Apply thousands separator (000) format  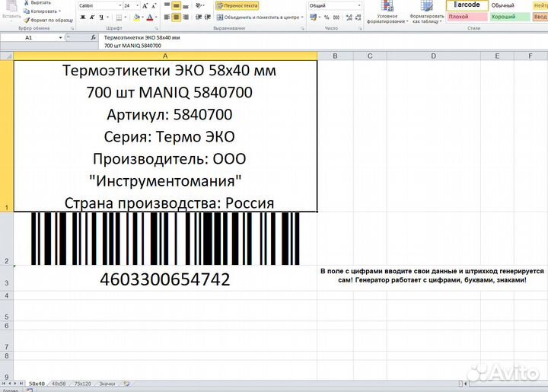pos(336,17)
